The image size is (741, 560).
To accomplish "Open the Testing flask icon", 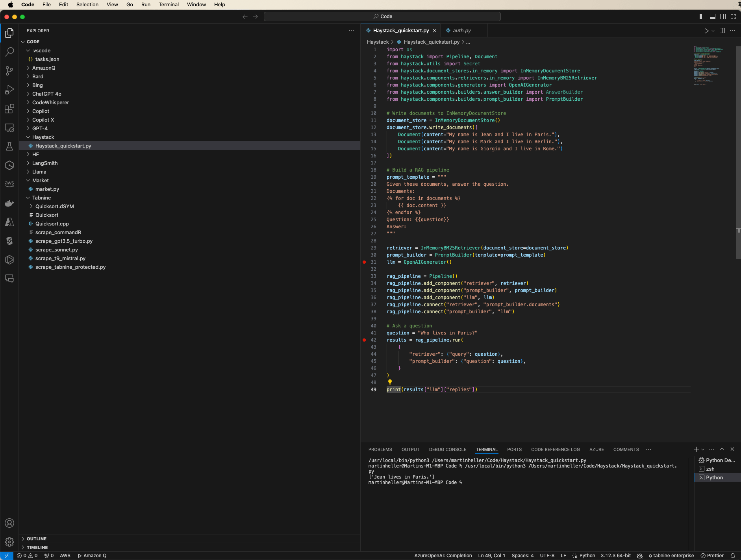I will 9,146.
